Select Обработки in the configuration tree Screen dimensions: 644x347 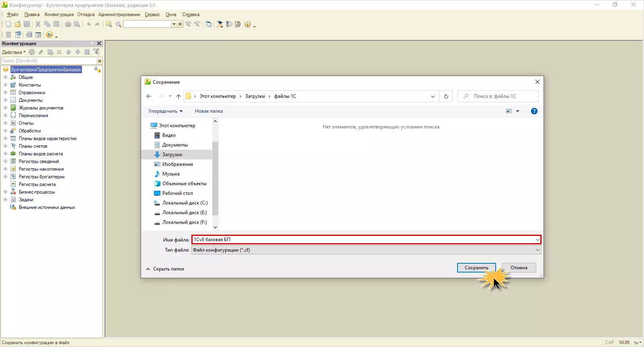click(30, 131)
